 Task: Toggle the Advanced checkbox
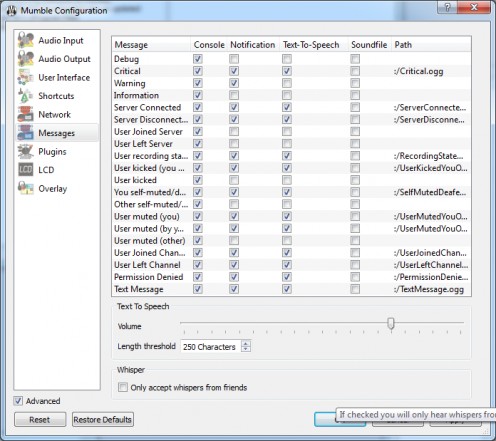pyautogui.click(x=18, y=401)
